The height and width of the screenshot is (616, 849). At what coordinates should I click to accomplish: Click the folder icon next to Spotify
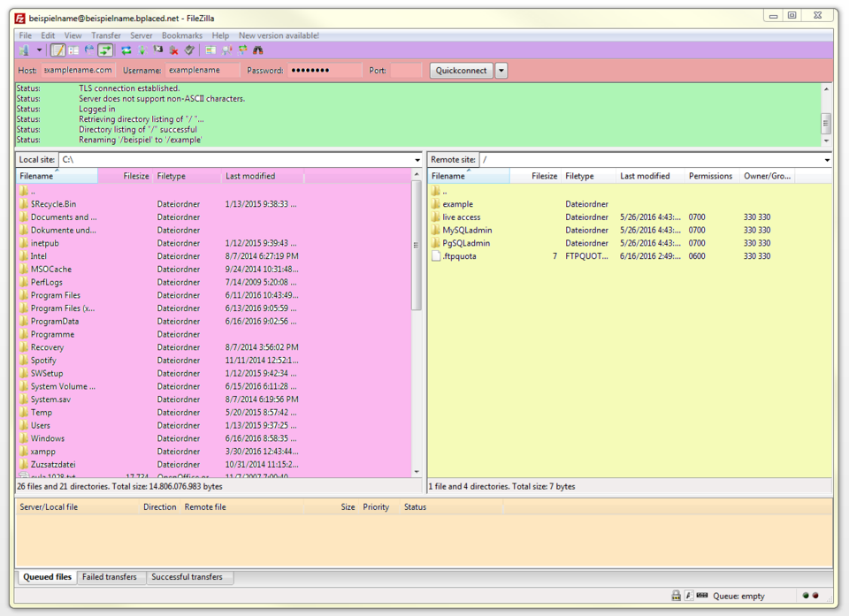[24, 360]
